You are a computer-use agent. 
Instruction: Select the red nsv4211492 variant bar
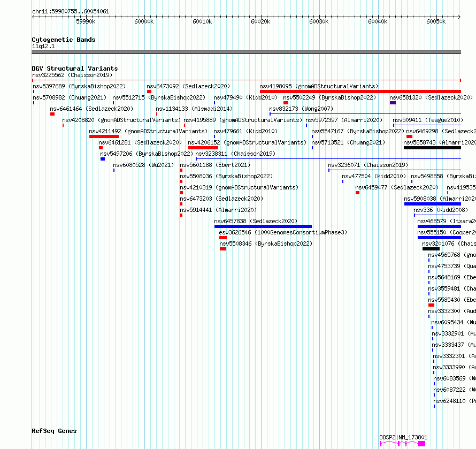point(104,136)
